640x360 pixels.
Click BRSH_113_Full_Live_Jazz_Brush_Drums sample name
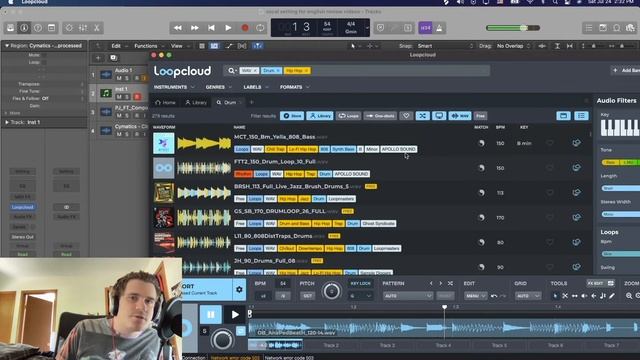click(291, 187)
